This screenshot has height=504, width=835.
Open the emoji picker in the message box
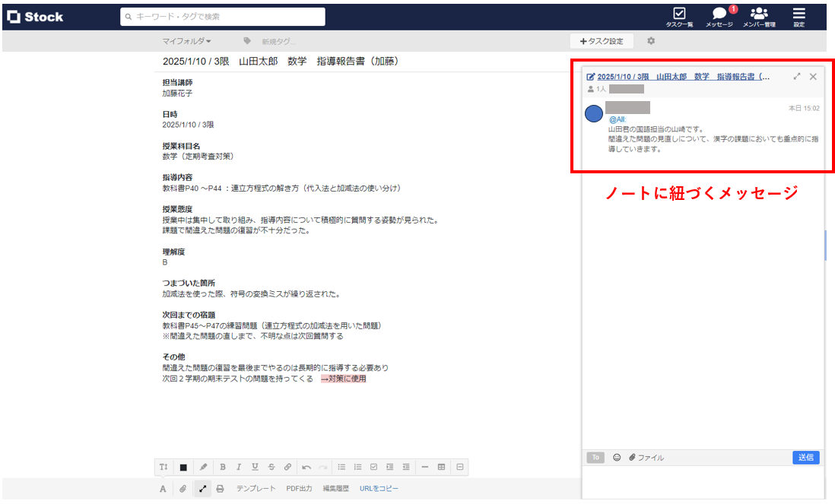618,457
